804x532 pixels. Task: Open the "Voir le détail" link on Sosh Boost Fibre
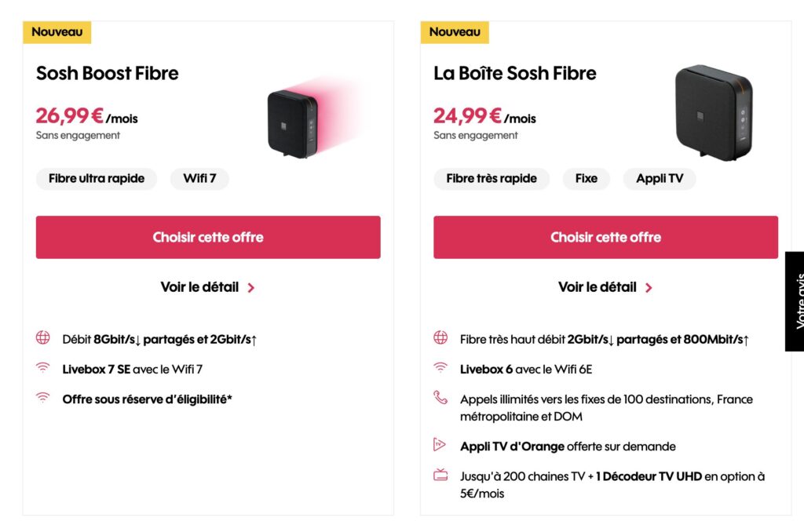(x=199, y=287)
